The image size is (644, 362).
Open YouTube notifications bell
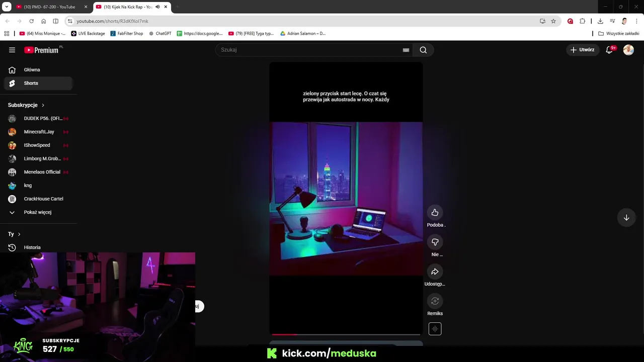coord(609,50)
